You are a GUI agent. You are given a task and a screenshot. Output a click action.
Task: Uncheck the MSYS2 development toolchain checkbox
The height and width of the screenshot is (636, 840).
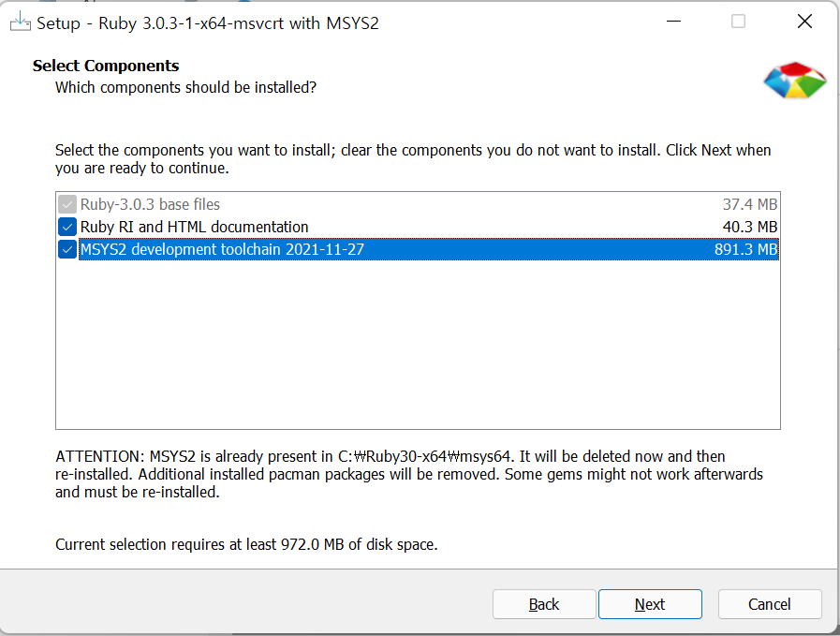[67, 249]
